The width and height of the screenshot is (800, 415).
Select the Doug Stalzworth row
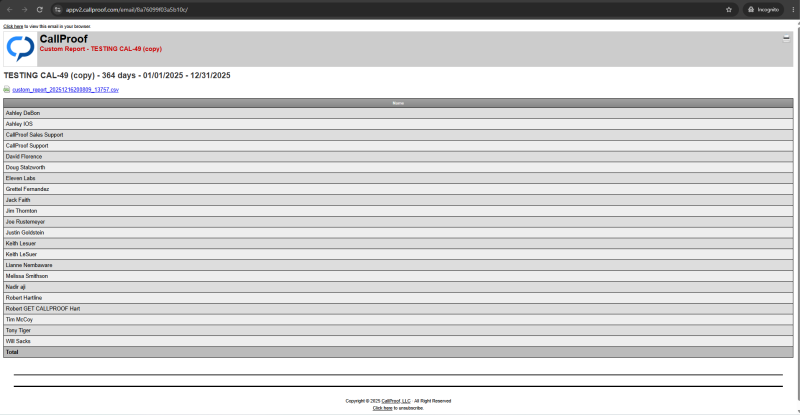(x=398, y=167)
